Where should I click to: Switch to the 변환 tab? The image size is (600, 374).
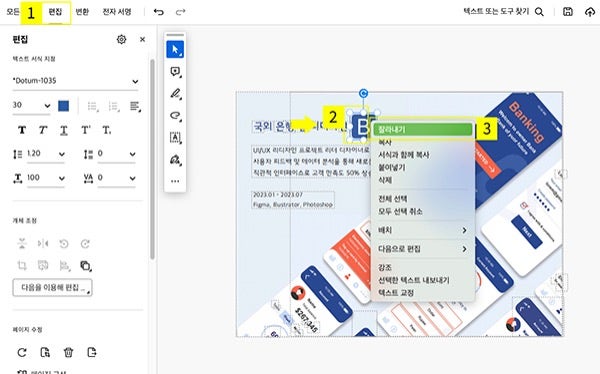(82, 12)
